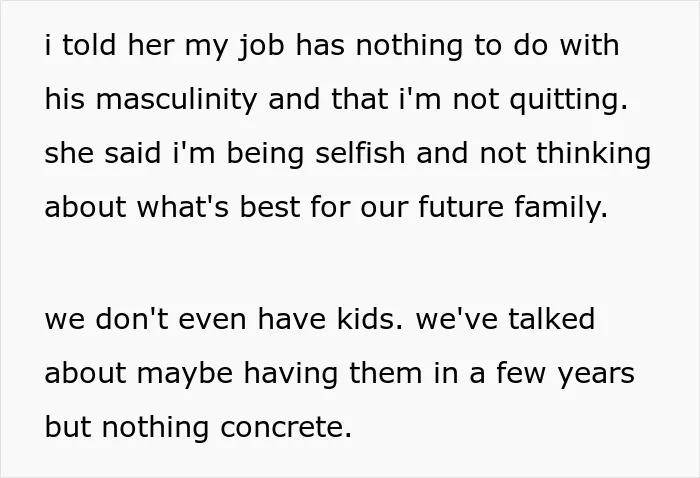The height and width of the screenshot is (478, 700).
Task: Click the word "maybe" in the second paragraph
Action: [185, 374]
